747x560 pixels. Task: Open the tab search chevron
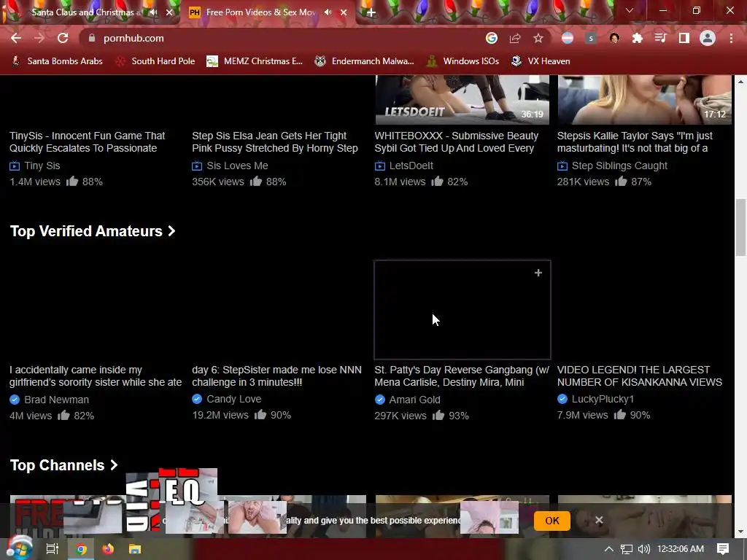tap(630, 10)
